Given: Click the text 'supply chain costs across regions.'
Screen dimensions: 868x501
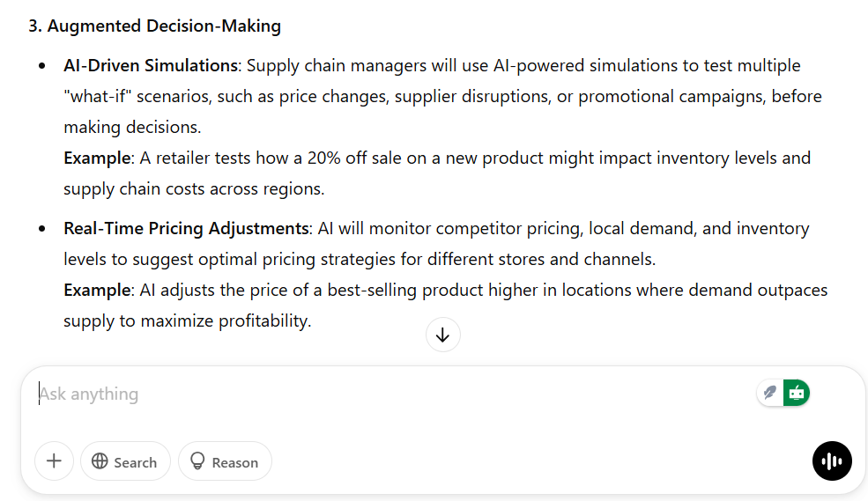Looking at the screenshot, I should [194, 189].
